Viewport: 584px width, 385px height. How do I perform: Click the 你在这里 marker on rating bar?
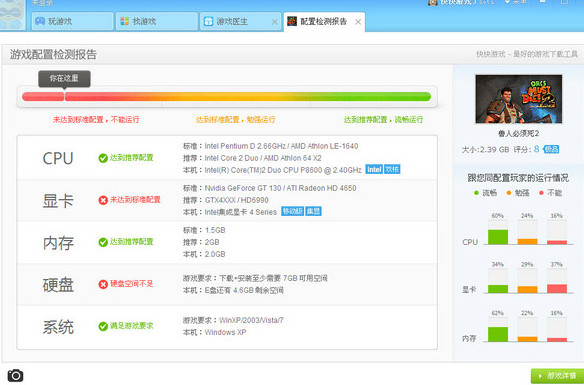tap(64, 79)
